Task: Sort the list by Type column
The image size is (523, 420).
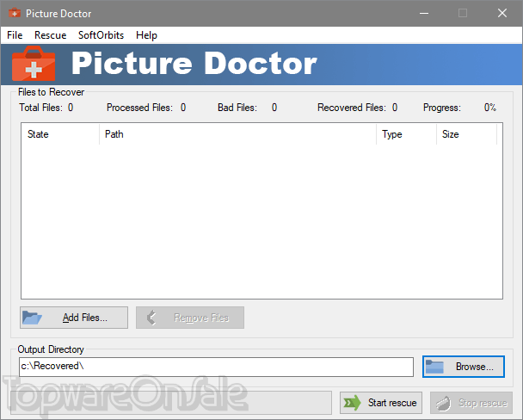Action: [406, 134]
